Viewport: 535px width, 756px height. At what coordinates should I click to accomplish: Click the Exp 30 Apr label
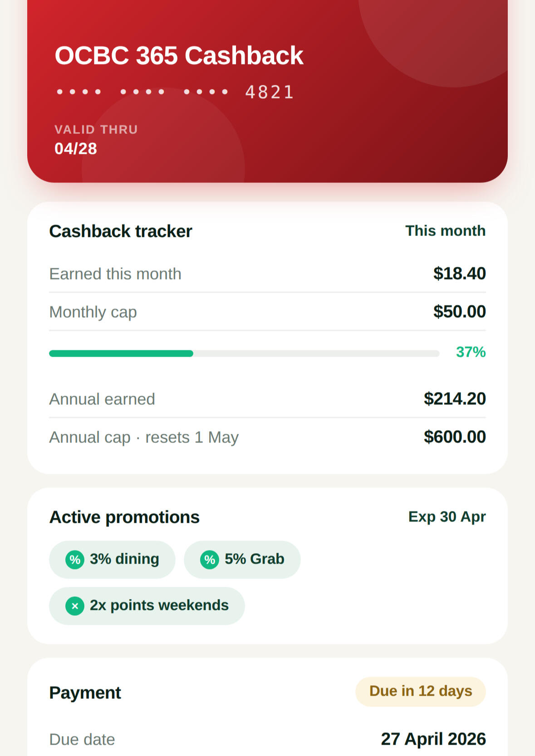coord(447,516)
